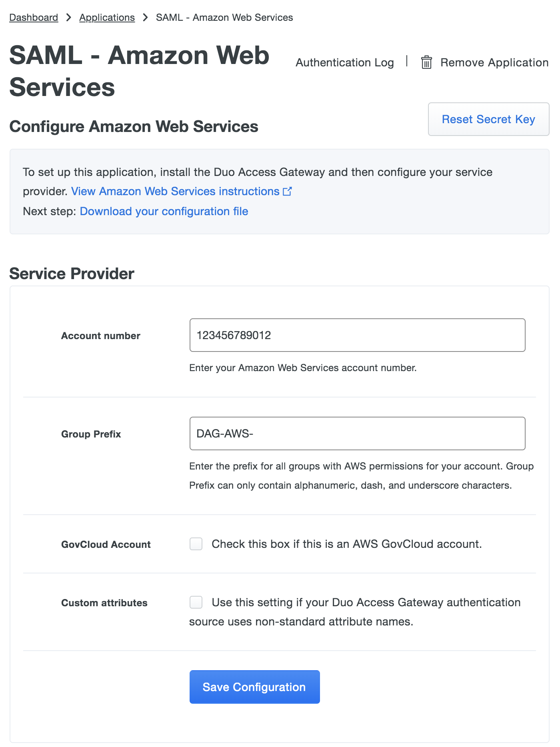Navigate to the Applications breadcrumb link
Screen dimensions: 560x747
(107, 18)
